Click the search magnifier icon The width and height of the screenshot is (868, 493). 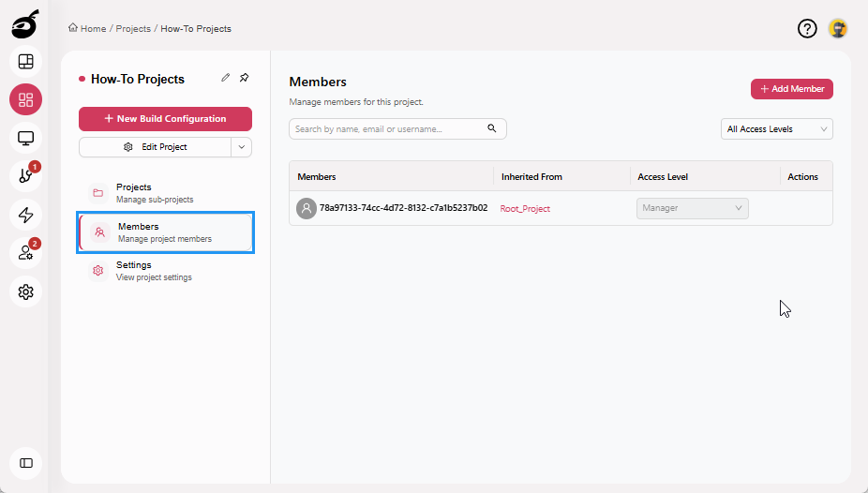coord(491,128)
